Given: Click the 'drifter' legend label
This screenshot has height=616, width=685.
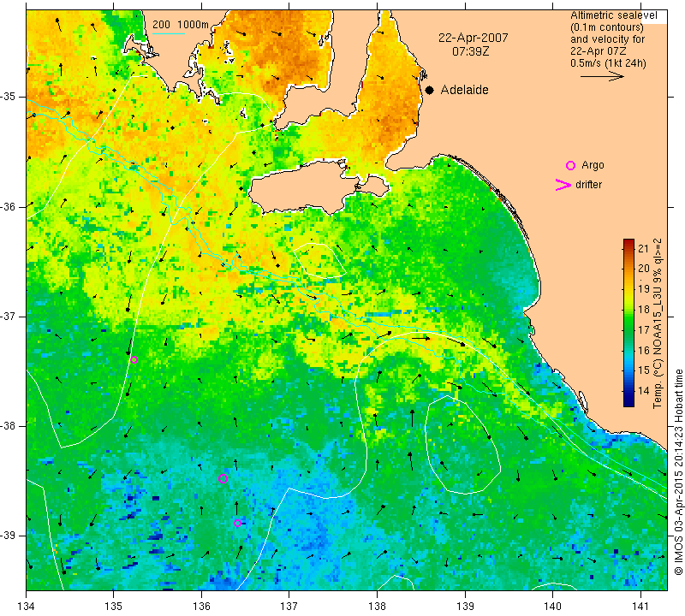Looking at the screenshot, I should click(588, 185).
